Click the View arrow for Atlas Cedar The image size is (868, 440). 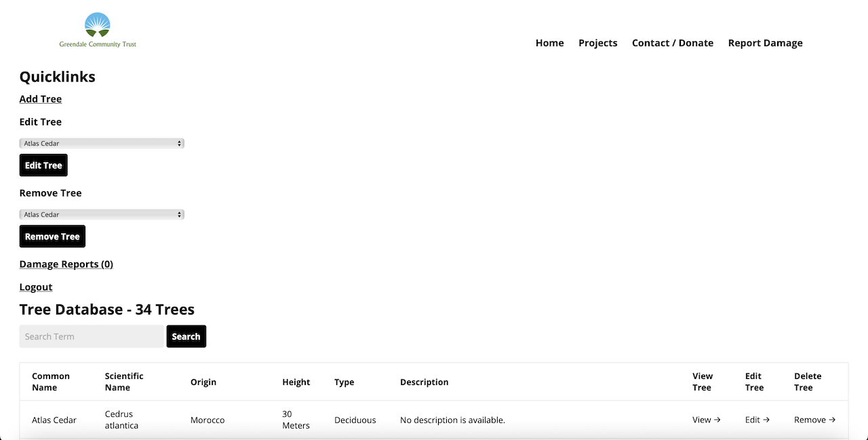[706, 420]
